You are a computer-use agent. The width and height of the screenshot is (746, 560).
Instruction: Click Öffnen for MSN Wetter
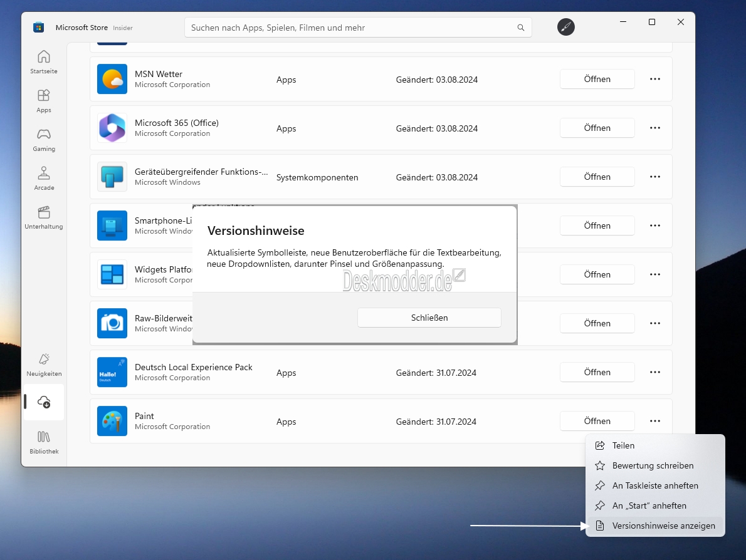[597, 79]
